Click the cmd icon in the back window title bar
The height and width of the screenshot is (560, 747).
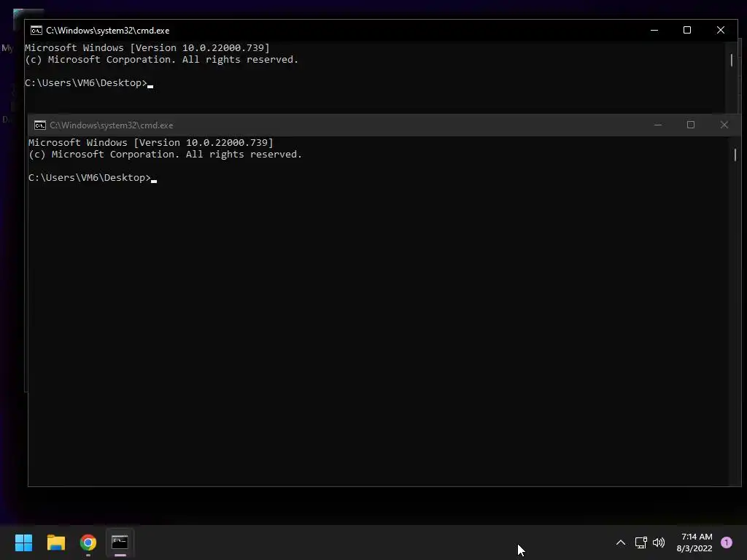[36, 31]
